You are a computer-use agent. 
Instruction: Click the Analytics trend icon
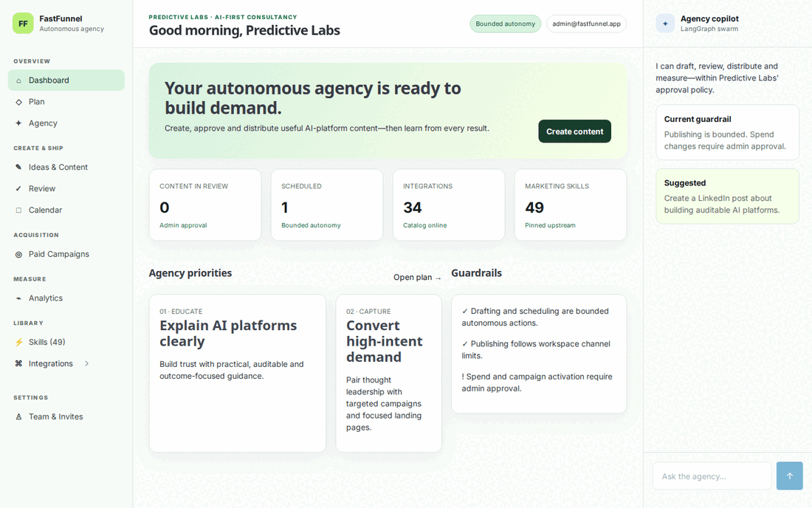[18, 298]
